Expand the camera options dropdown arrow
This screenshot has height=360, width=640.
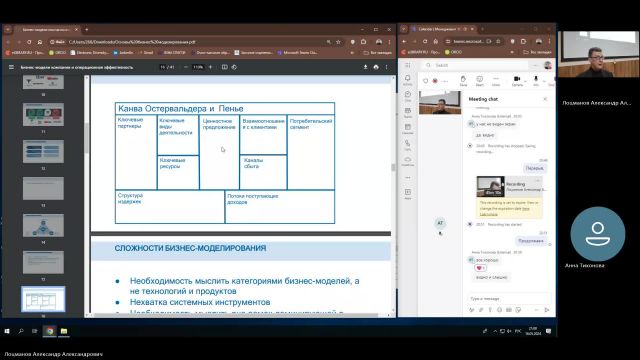tap(525, 81)
